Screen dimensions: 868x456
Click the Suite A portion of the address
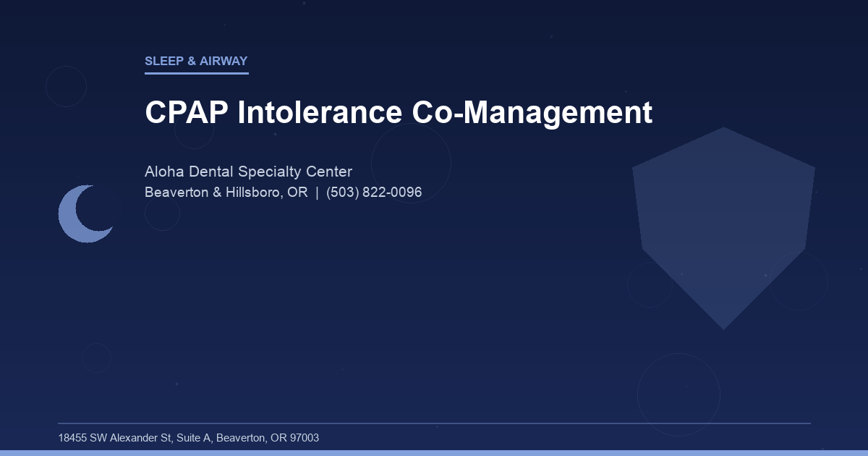191,438
